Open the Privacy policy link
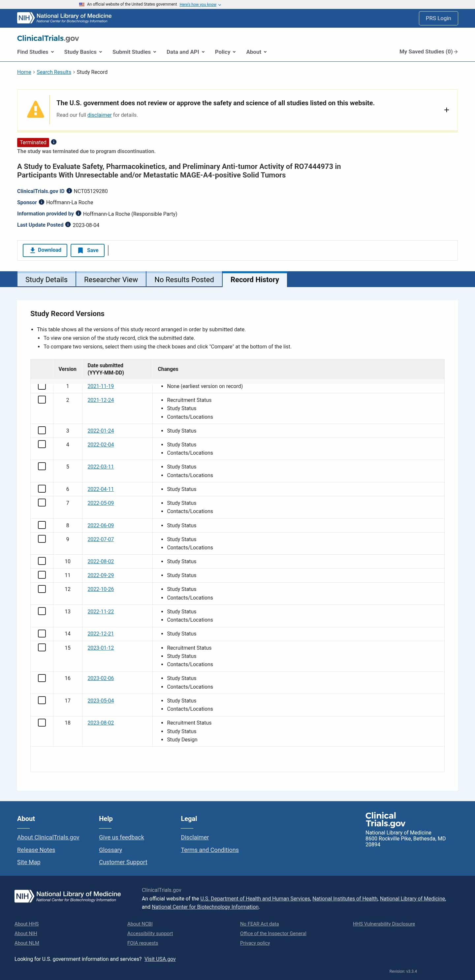The width and height of the screenshot is (475, 980). point(255,943)
